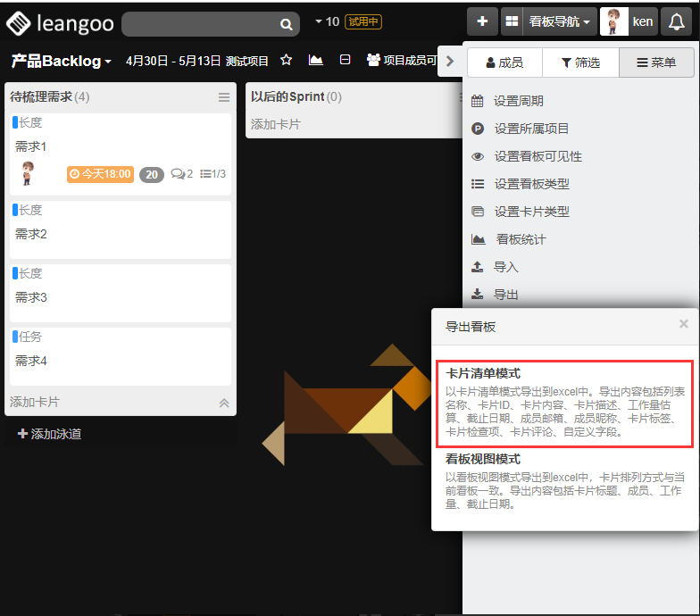This screenshot has width=700, height=616.
Task: Click the search magnifier icon
Action: coord(286,24)
